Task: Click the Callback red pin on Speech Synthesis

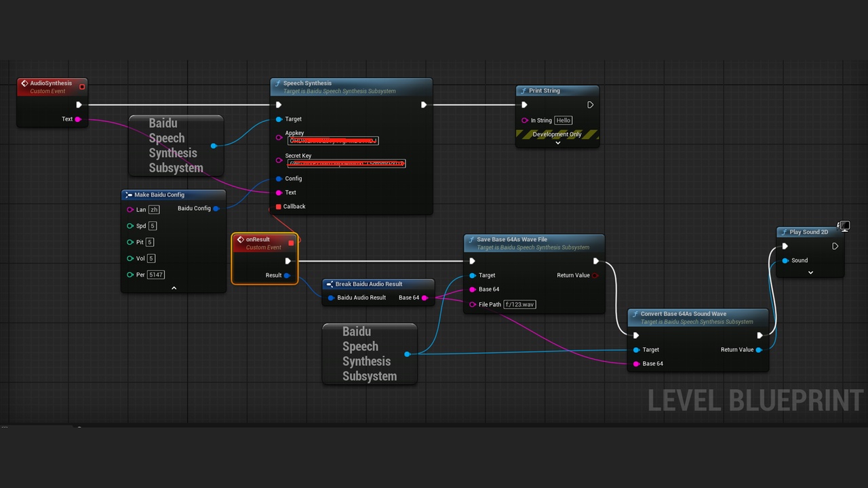Action: 279,207
